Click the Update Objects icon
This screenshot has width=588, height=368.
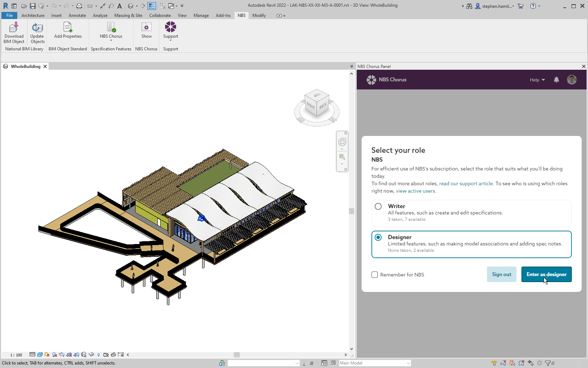tap(37, 27)
